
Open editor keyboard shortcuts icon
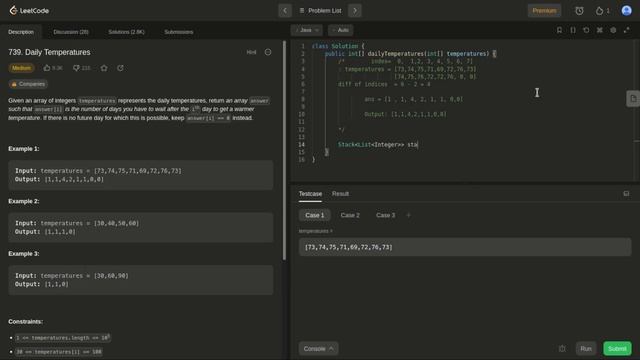600,30
